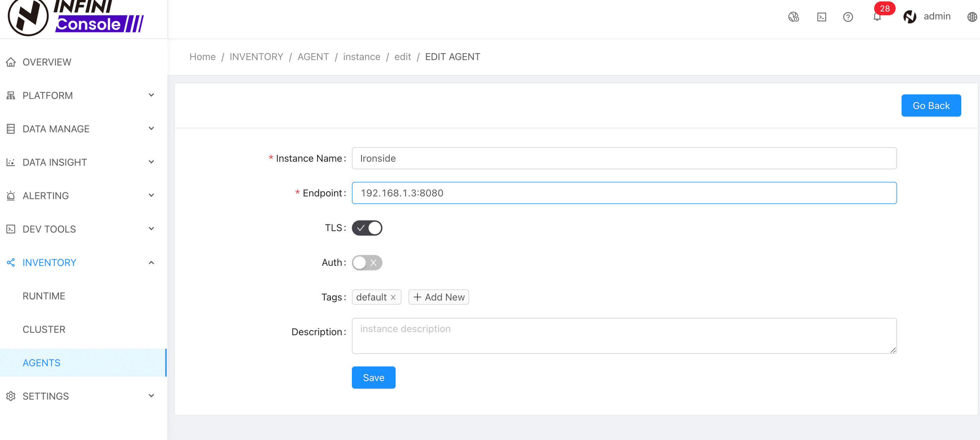Image resolution: width=980 pixels, height=440 pixels.
Task: Click the admin user avatar icon
Action: point(910,17)
